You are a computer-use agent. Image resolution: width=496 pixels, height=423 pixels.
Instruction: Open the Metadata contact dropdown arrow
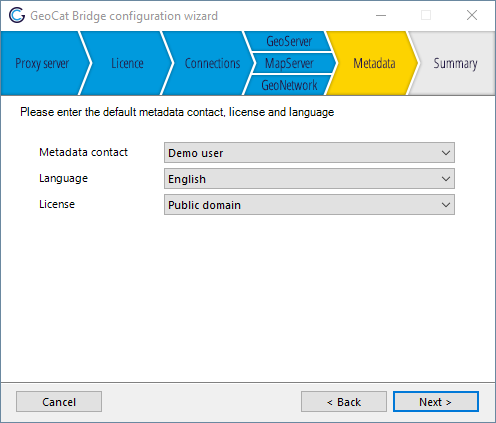click(446, 153)
